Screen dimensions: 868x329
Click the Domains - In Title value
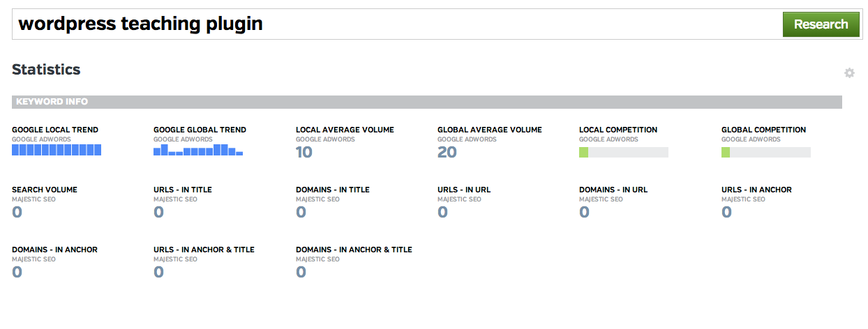pyautogui.click(x=301, y=212)
